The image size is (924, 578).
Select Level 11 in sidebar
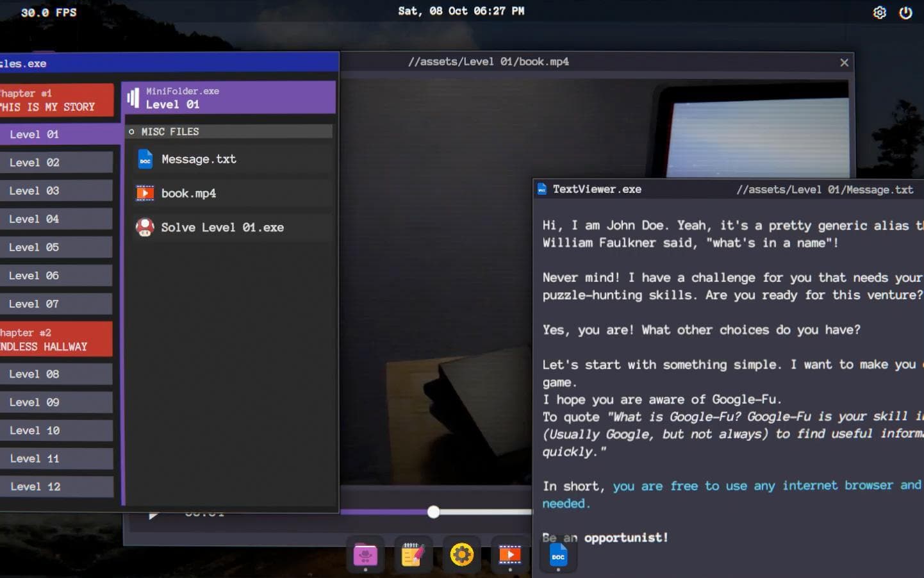click(x=56, y=459)
